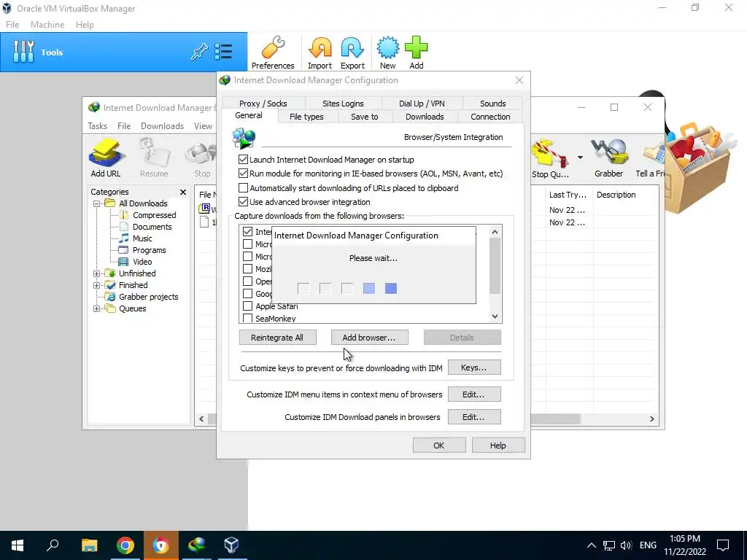Open the notification center icon
This screenshot has height=560, width=747.
point(723,545)
